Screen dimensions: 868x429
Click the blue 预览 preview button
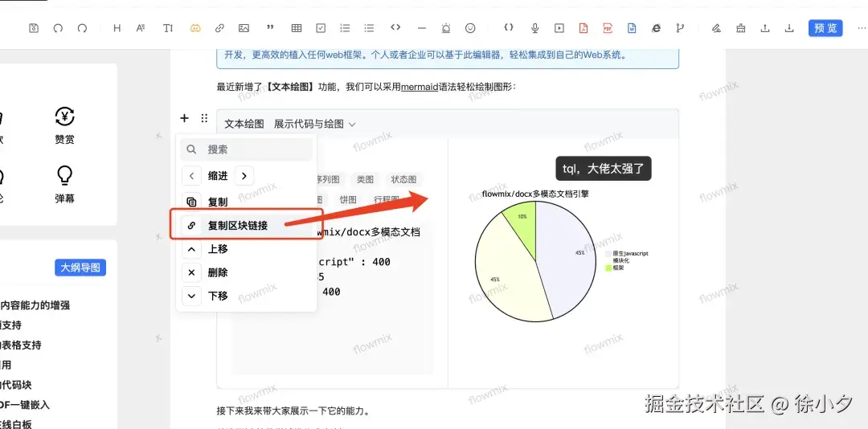825,27
